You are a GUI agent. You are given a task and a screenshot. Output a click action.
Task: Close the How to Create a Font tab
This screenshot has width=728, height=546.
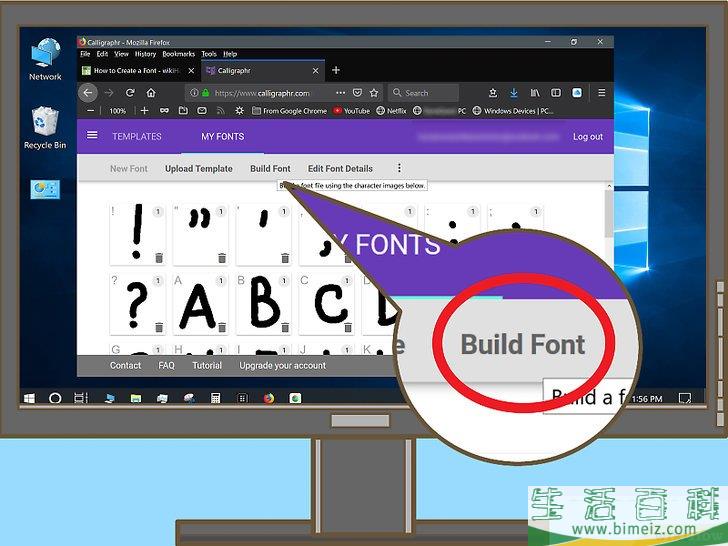point(191,71)
